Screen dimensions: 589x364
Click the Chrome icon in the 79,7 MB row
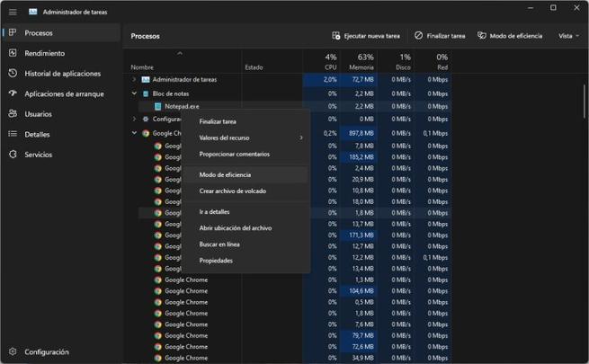(158, 335)
